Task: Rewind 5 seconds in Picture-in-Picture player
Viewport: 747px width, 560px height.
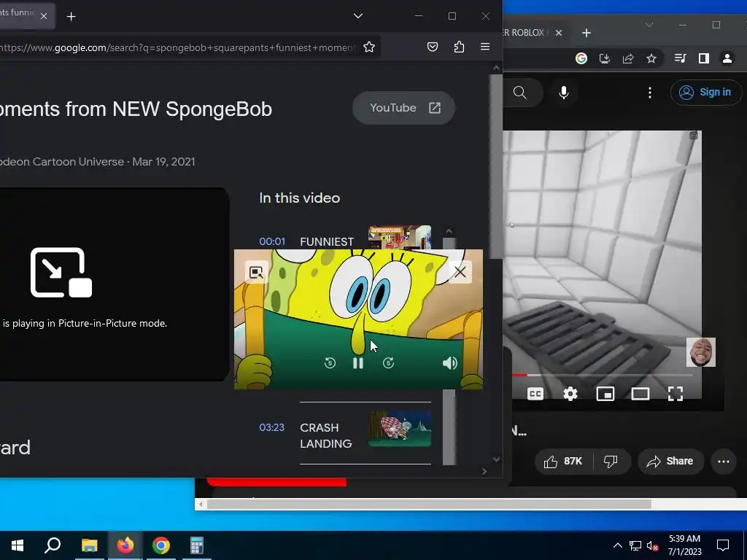Action: (330, 363)
